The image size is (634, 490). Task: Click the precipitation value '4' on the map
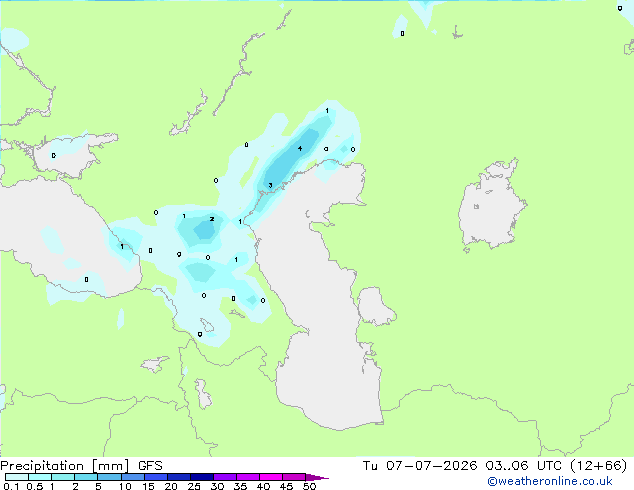pyautogui.click(x=300, y=148)
